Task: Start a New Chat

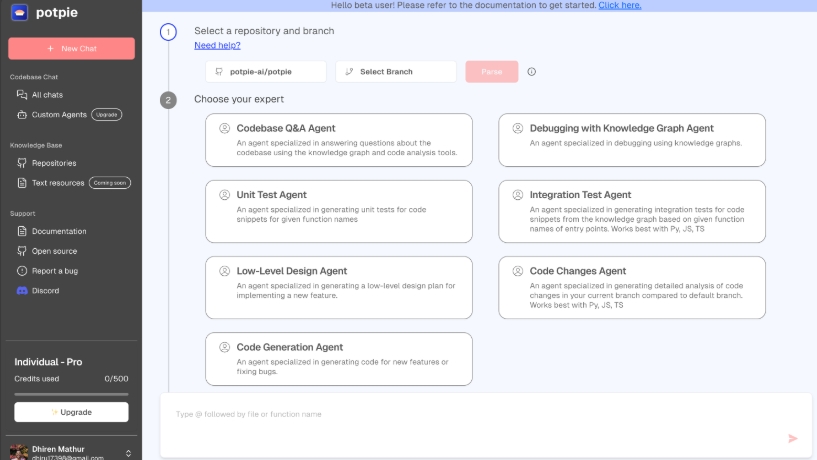Action: 71,48
